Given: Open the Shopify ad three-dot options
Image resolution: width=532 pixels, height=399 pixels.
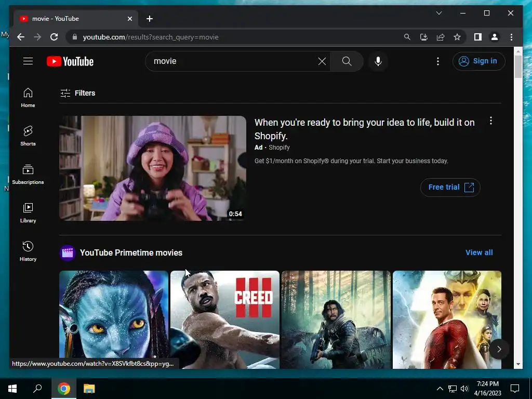Looking at the screenshot, I should [x=490, y=121].
